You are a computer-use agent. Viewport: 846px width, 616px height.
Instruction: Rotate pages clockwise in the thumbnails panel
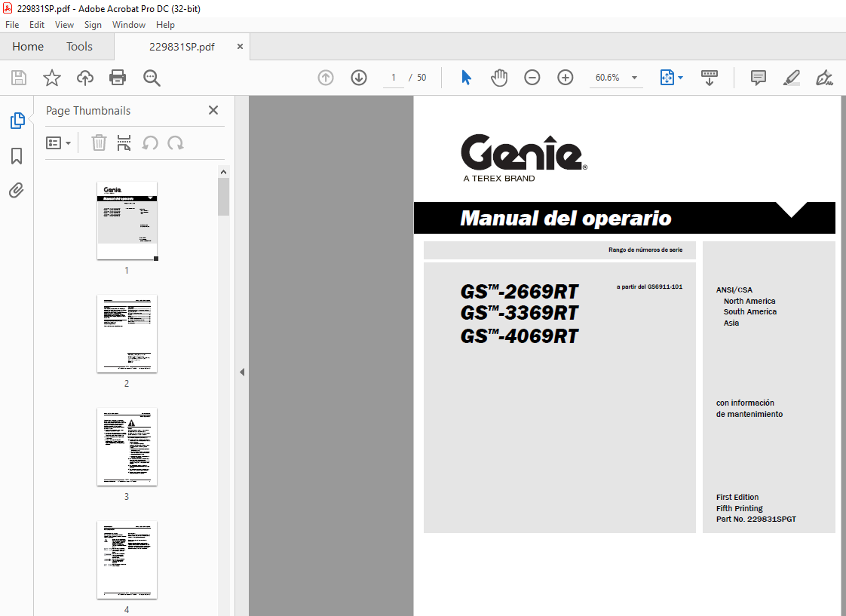click(x=176, y=143)
